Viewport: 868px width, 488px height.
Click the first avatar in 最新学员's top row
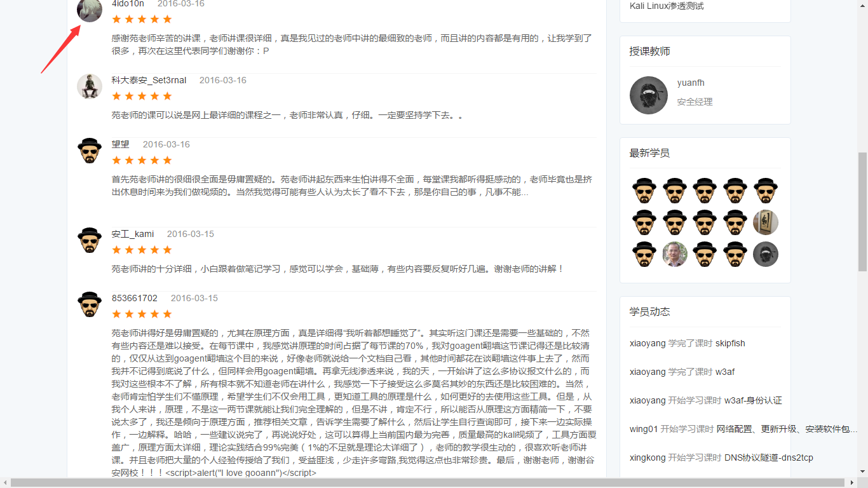click(644, 191)
